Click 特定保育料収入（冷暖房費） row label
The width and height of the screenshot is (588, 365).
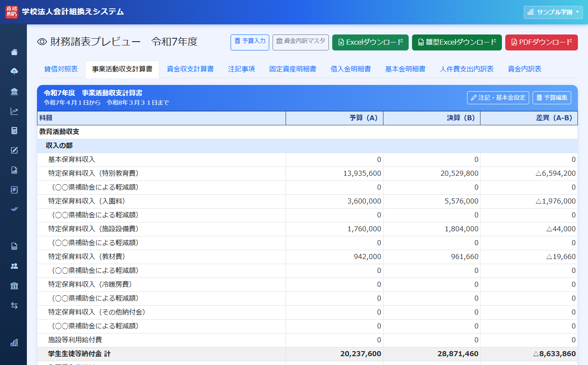pyautogui.click(x=90, y=285)
